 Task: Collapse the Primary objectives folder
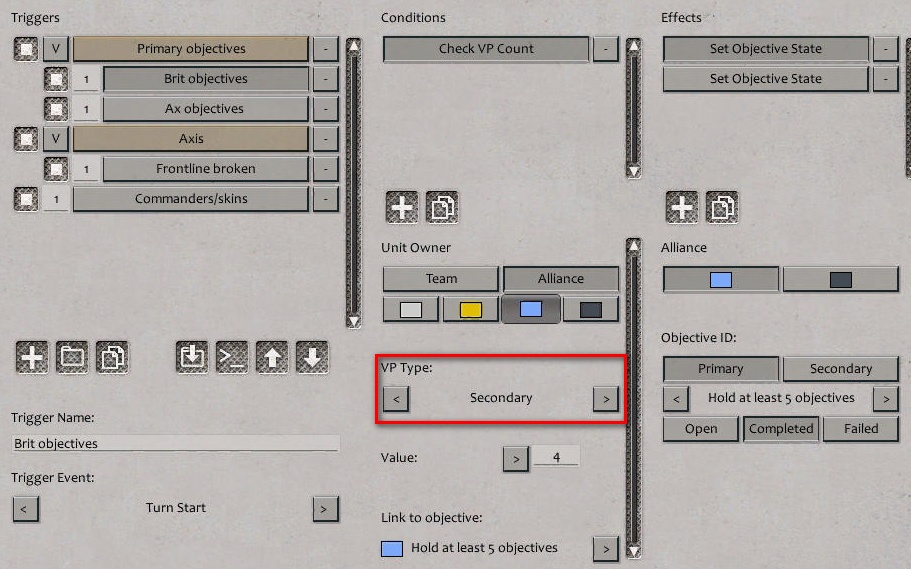[56, 49]
